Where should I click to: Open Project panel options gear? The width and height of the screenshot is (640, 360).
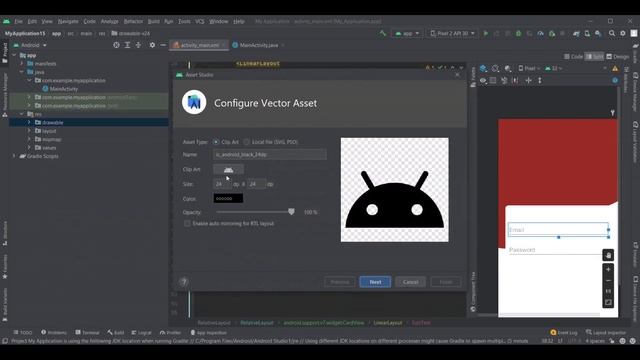[x=152, y=45]
